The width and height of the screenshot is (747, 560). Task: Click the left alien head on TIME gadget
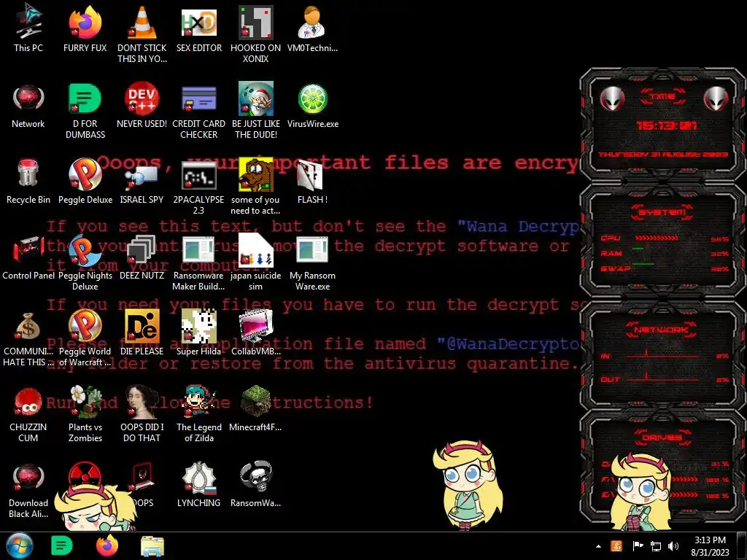[x=612, y=98]
